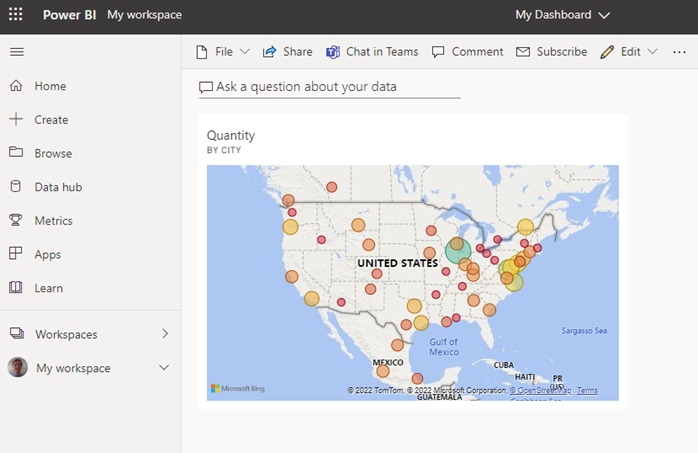698x453 pixels.
Task: Click the Apps grid icon
Action: [16, 253]
